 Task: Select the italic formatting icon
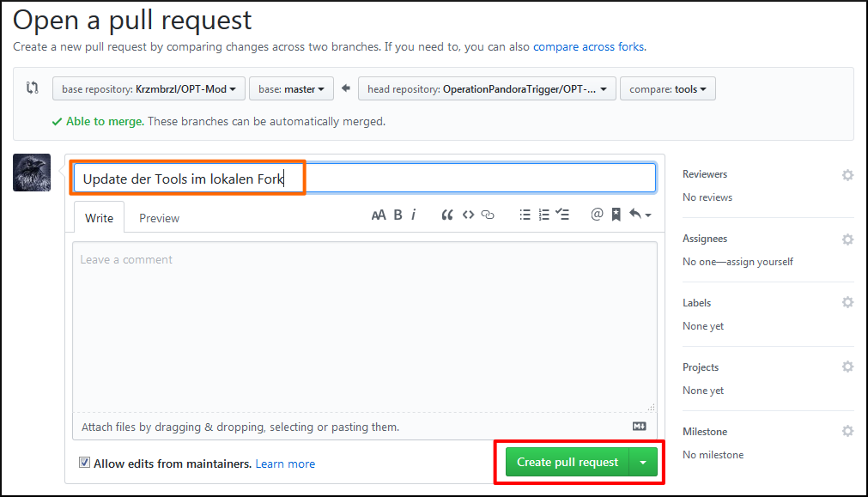[x=414, y=215]
